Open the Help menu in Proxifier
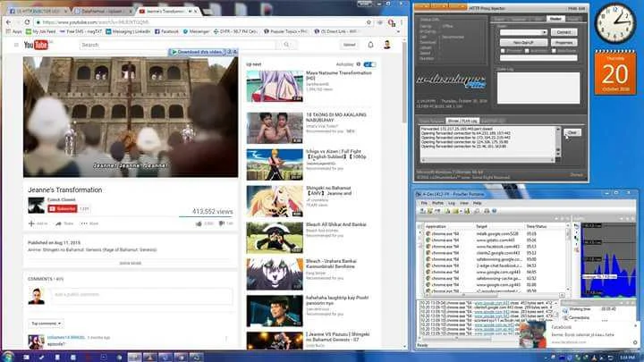This screenshot has width=644, height=362. (x=477, y=203)
